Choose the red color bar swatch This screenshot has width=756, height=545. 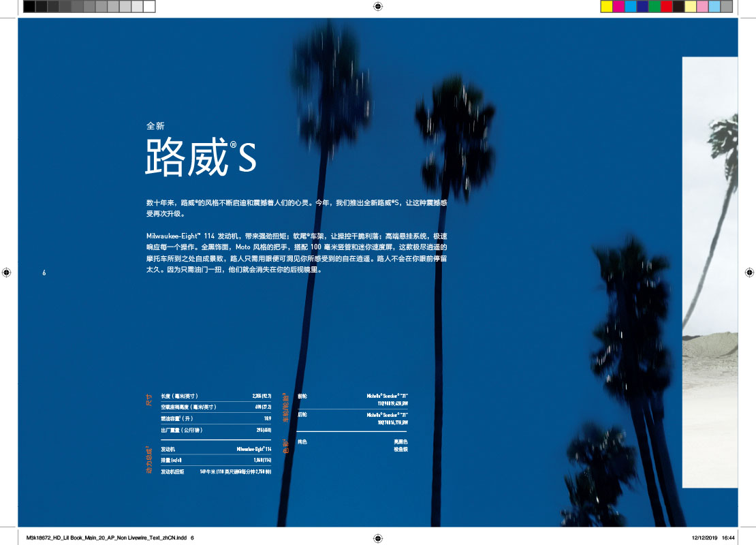(x=667, y=6)
